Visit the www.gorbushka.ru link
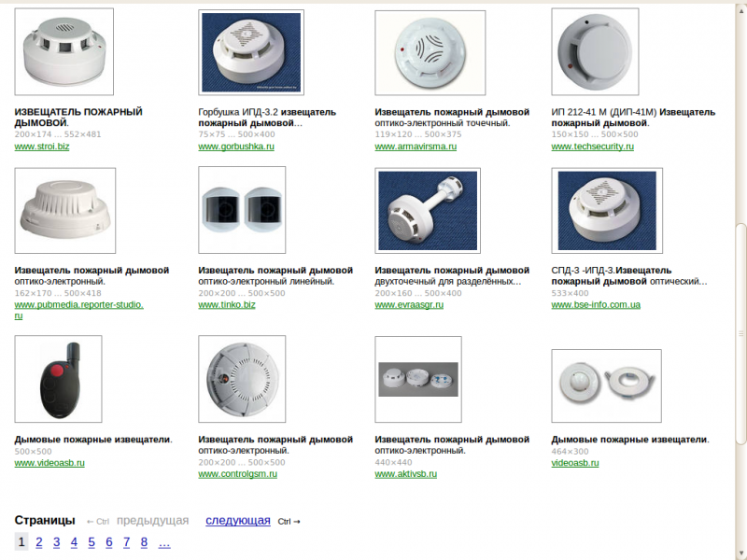The image size is (747, 560). point(236,147)
